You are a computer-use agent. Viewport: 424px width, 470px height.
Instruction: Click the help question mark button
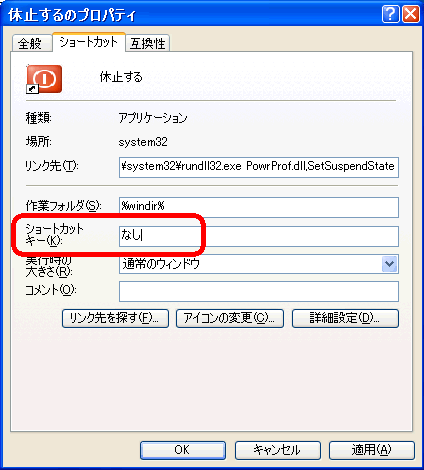[x=390, y=14]
